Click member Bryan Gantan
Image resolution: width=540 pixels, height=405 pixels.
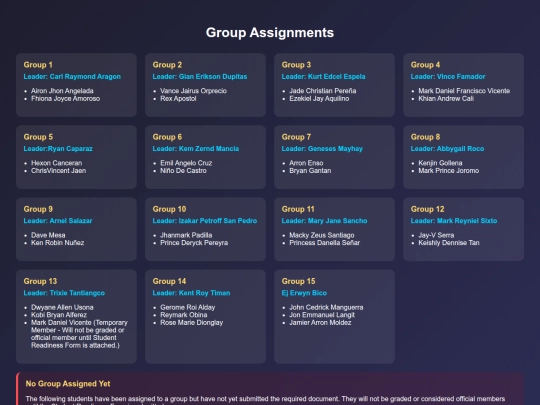(310, 170)
